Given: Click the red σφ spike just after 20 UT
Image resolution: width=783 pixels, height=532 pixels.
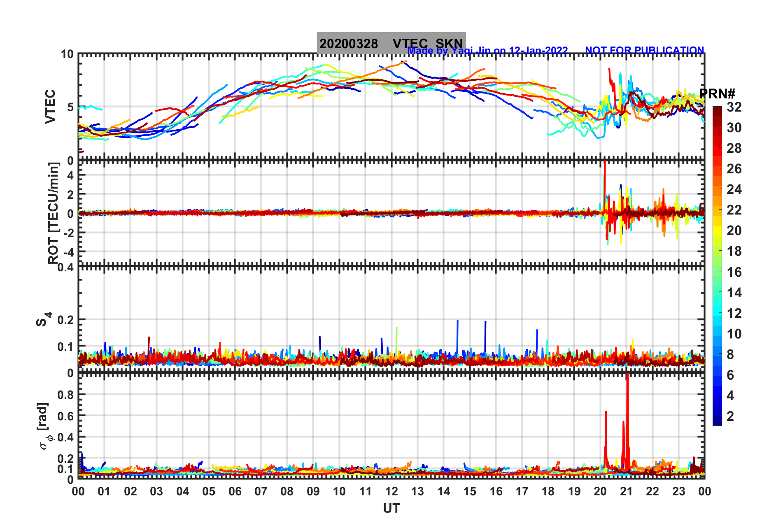Looking at the screenshot, I should coord(606,439).
